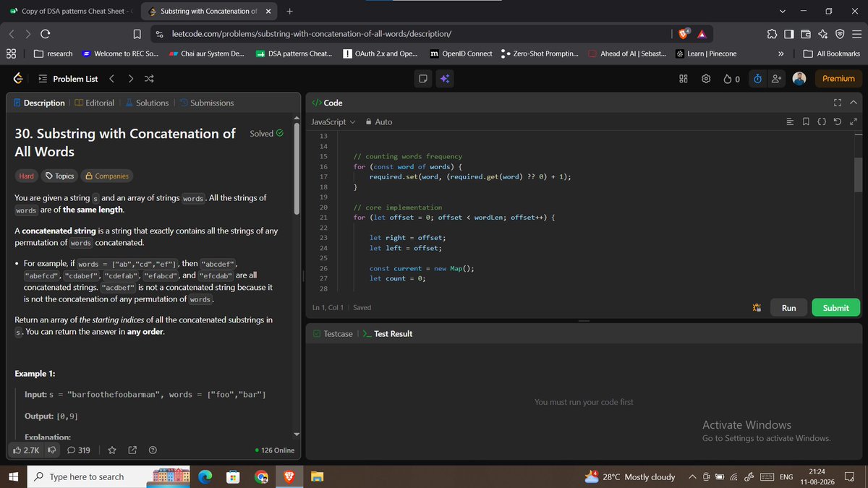This screenshot has height=488, width=868.
Task: Open the 319 comments
Action: tap(78, 450)
